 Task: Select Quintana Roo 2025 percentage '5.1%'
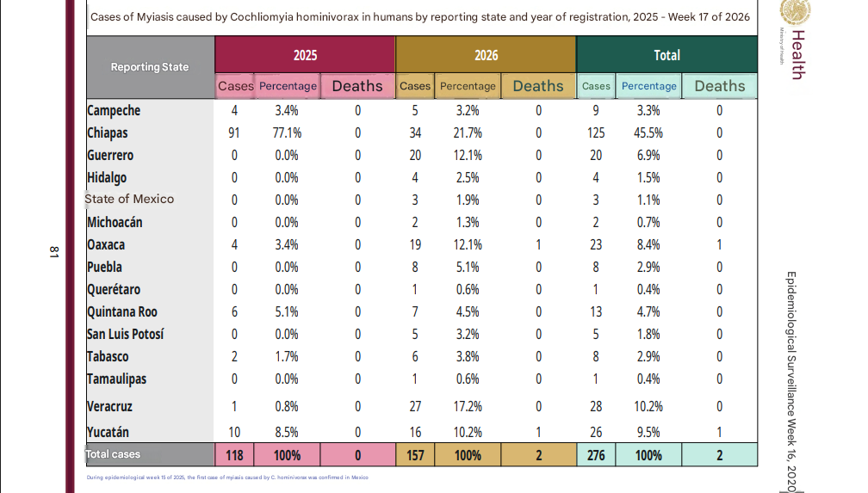tap(287, 311)
